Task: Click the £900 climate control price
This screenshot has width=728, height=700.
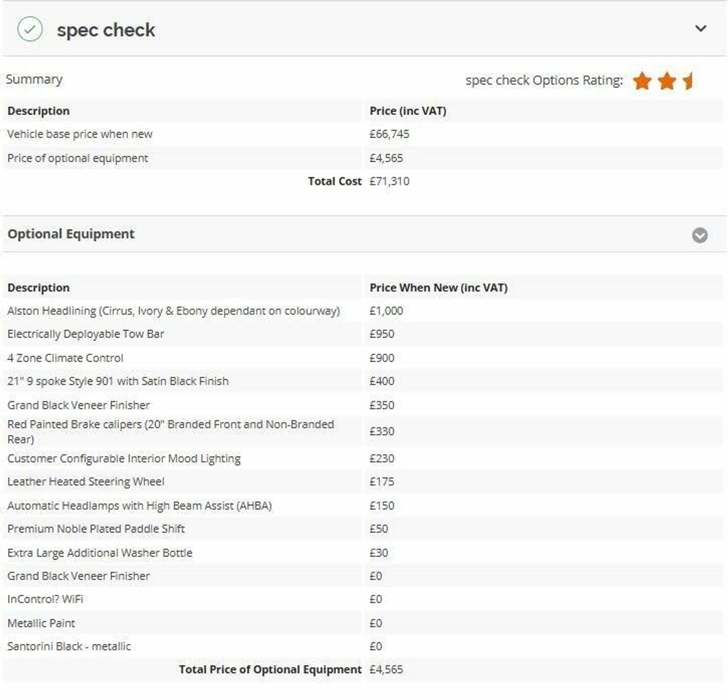Action: pyautogui.click(x=382, y=358)
